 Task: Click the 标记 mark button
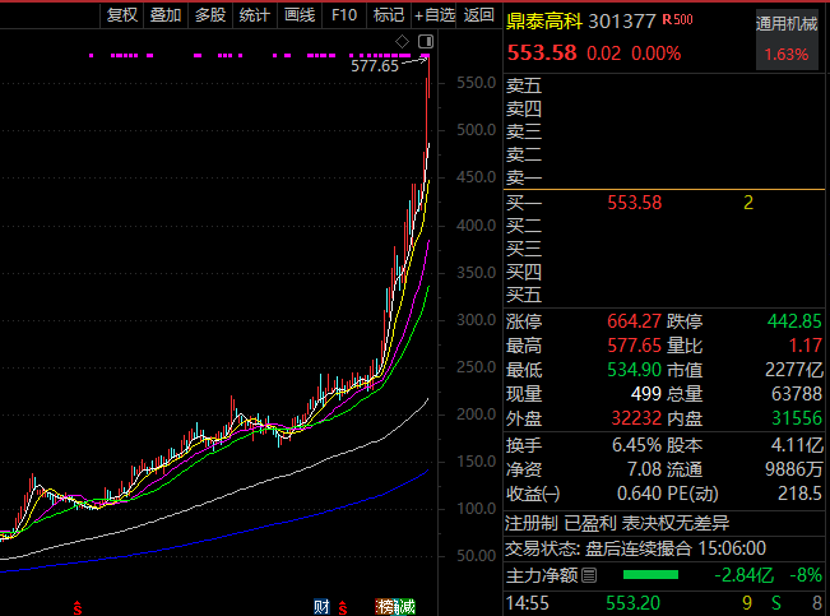(389, 15)
